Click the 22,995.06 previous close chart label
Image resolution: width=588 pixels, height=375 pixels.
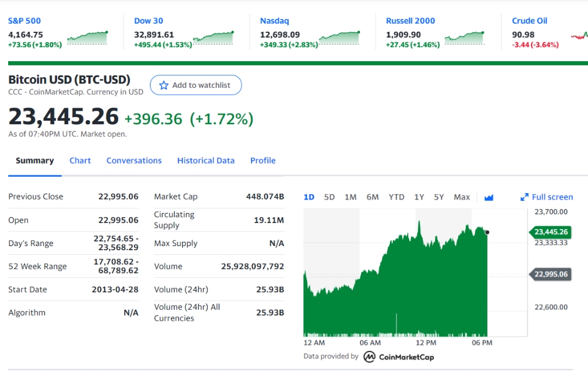click(x=550, y=274)
